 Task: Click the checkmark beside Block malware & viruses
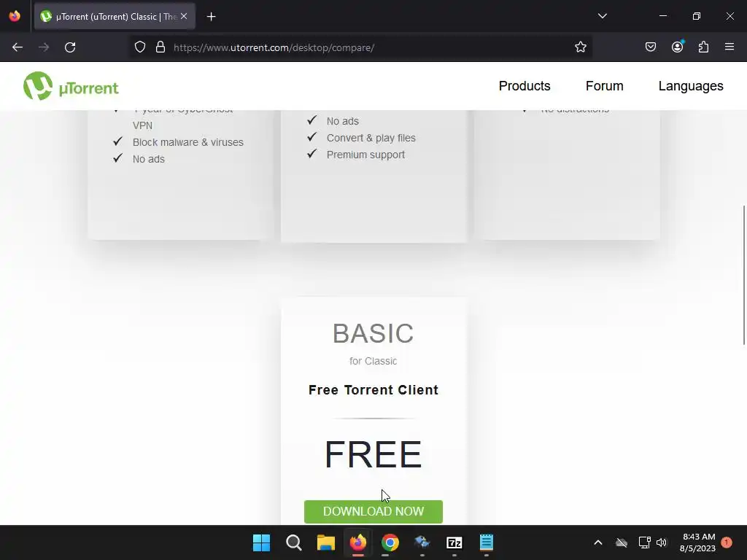pyautogui.click(x=117, y=141)
